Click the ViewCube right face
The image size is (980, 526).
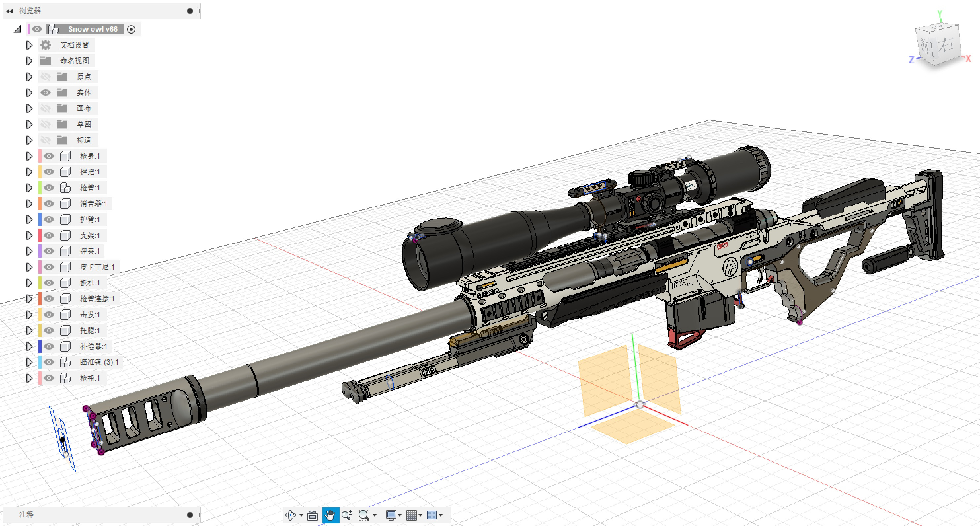(946, 45)
